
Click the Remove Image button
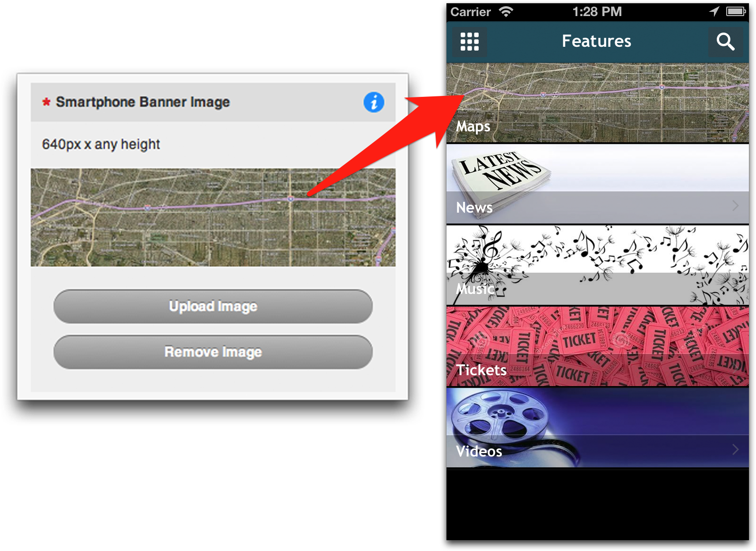click(x=213, y=352)
